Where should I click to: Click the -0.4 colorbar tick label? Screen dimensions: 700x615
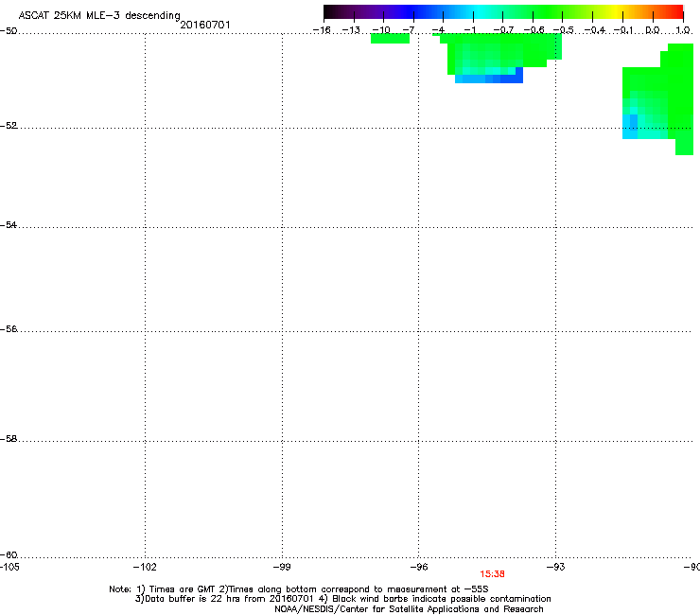tap(595, 30)
